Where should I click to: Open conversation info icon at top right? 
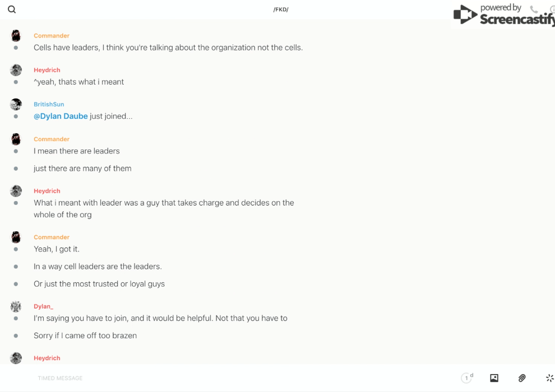click(552, 10)
